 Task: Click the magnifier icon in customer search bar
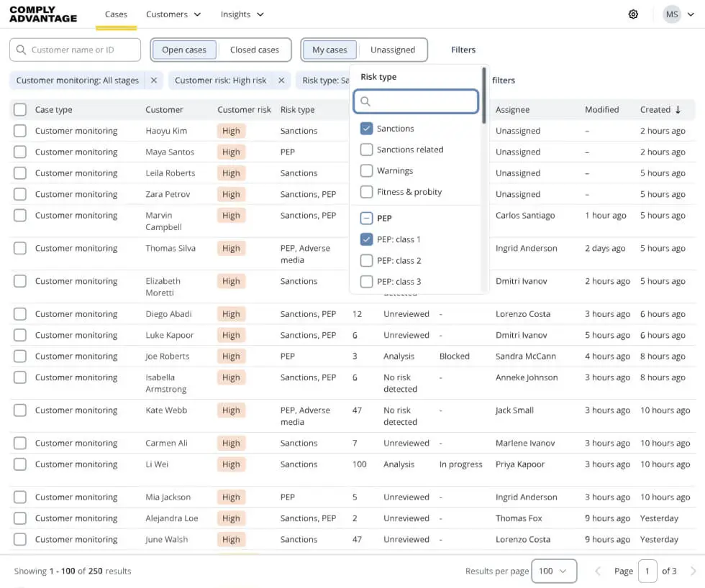click(20, 50)
